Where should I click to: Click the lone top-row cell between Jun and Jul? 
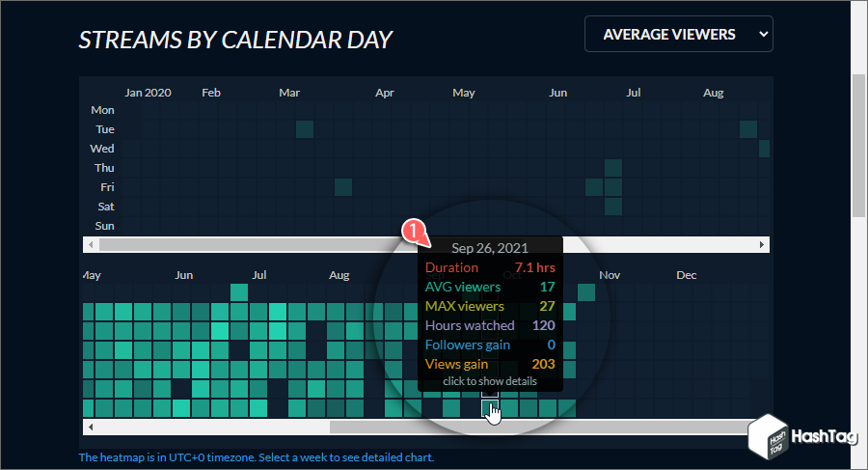pyautogui.click(x=239, y=292)
